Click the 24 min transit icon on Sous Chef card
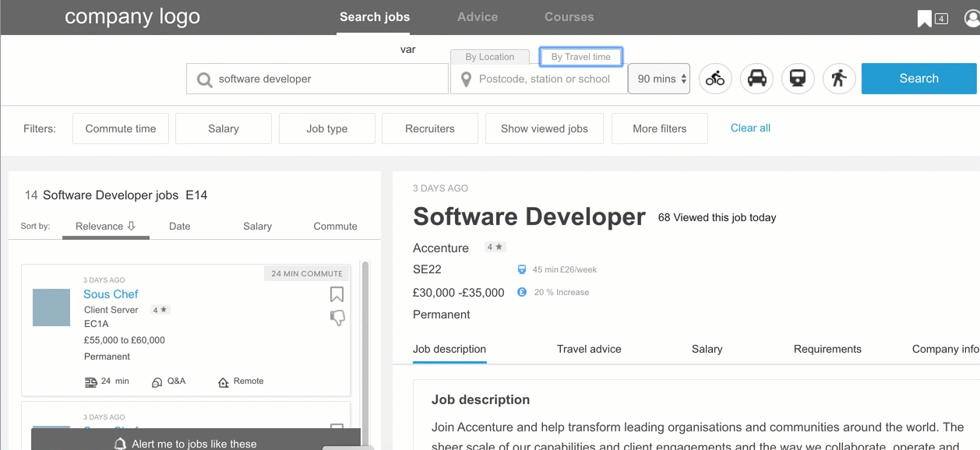Screen dimensions: 980x450 [x=90, y=381]
